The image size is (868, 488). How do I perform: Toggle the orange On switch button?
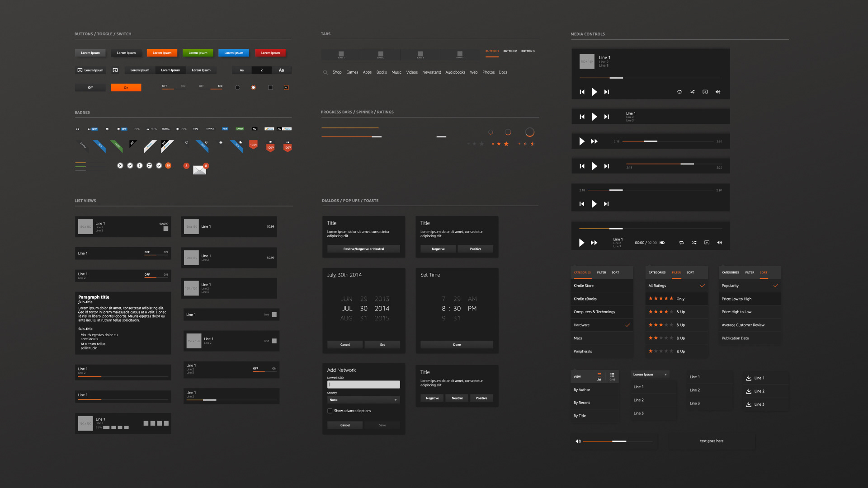[126, 88]
